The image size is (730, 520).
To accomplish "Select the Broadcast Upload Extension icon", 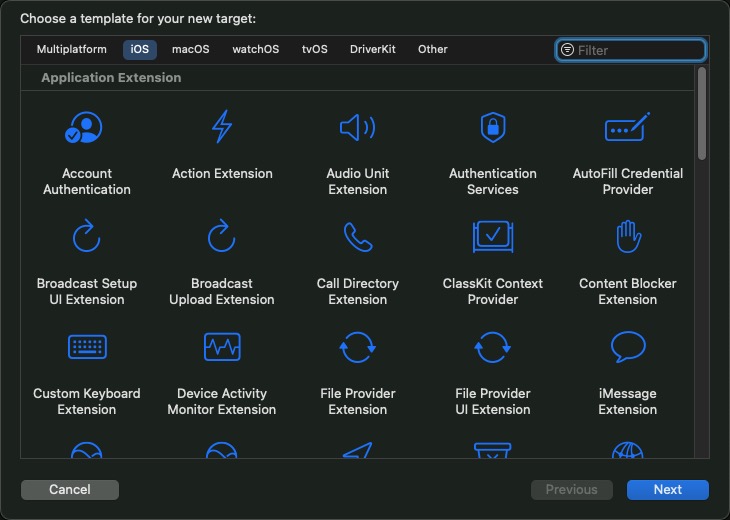I will coord(222,236).
